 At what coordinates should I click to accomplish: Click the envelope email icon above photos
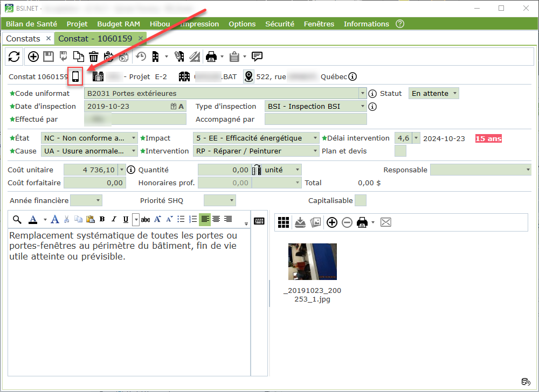pyautogui.click(x=385, y=222)
